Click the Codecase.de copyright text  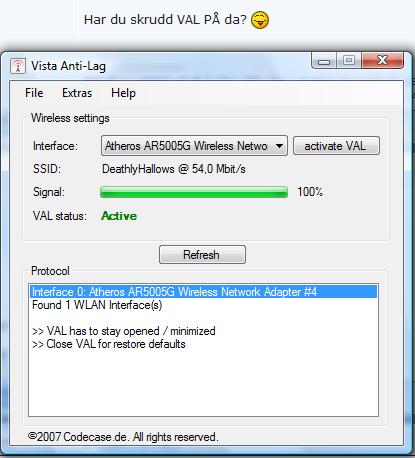pyautogui.click(x=123, y=437)
